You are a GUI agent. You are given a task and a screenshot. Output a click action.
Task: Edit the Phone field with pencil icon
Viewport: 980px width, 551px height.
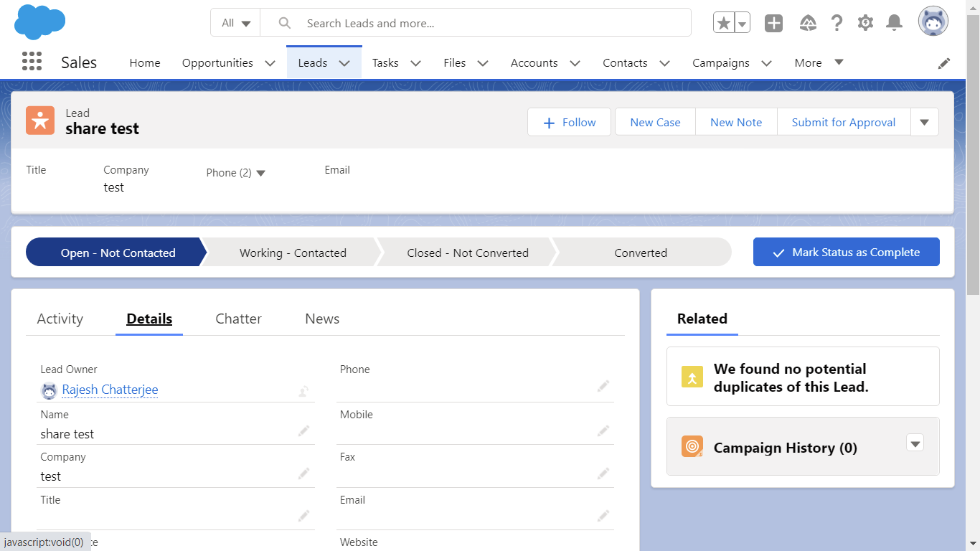[x=603, y=386]
